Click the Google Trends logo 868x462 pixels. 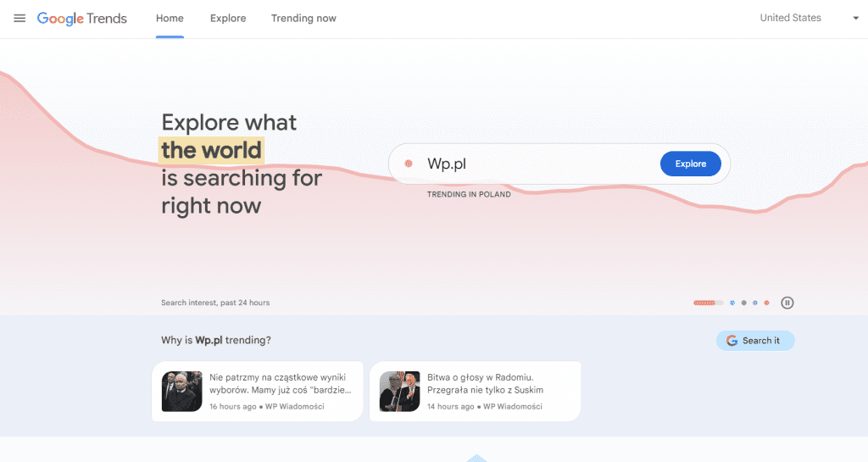tap(82, 19)
